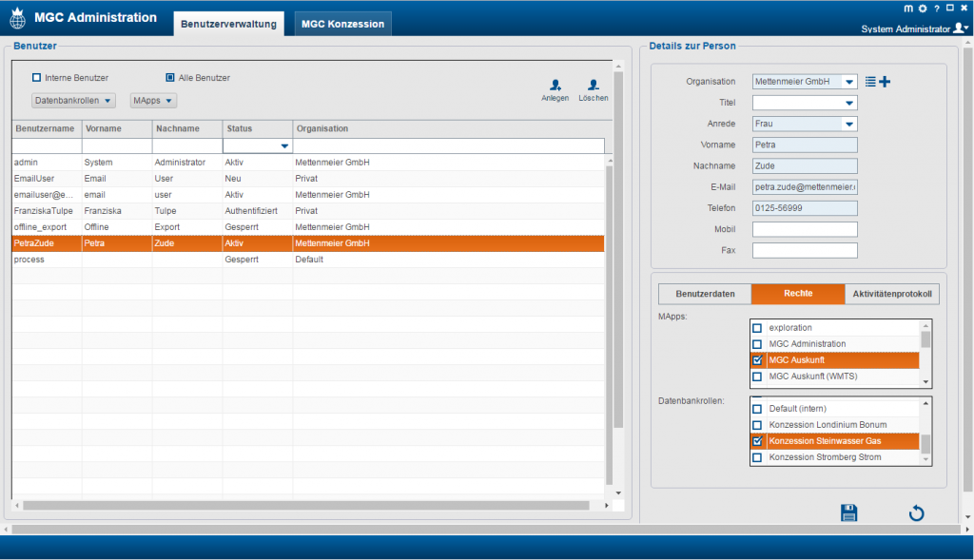The width and height of the screenshot is (974, 560).
Task: Sort table by Benutzername column header
Action: (x=46, y=128)
